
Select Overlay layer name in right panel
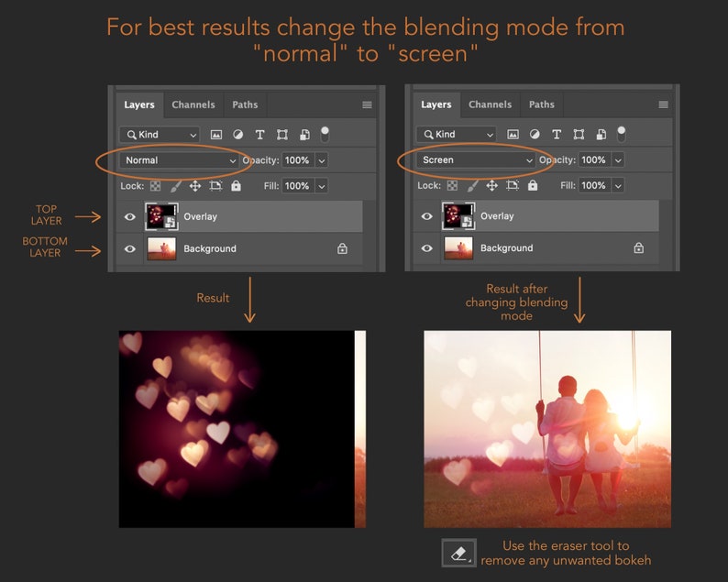[497, 216]
